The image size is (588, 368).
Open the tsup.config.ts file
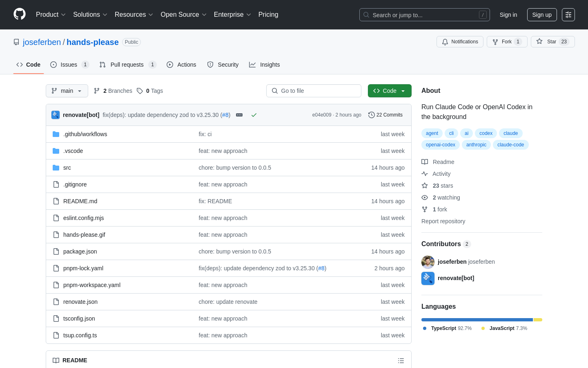80,335
